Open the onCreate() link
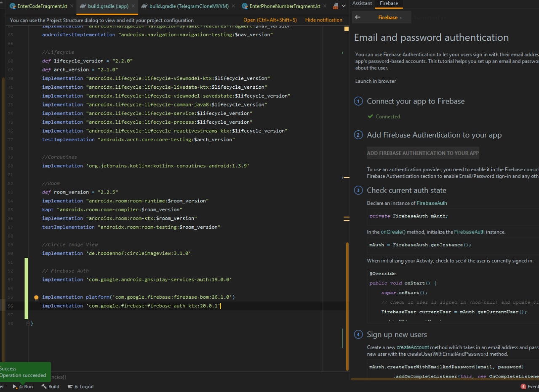Viewport: 539px width, 392px height. coord(393,232)
